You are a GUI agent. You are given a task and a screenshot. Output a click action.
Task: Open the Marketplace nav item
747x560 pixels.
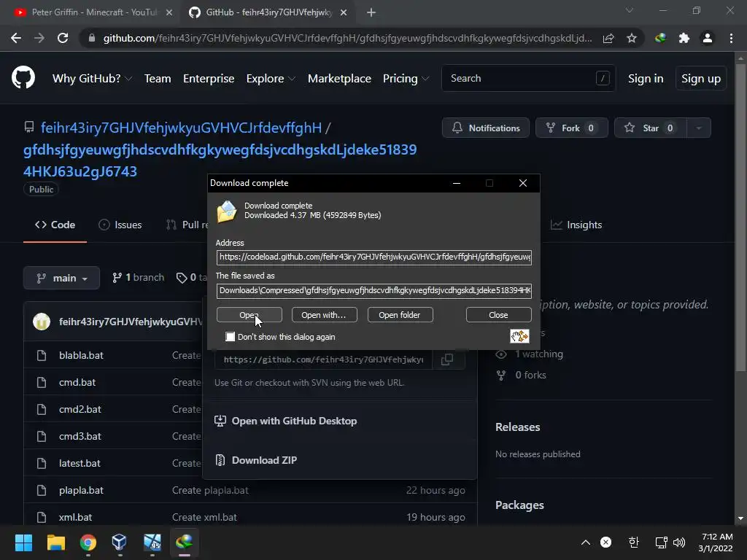point(339,79)
